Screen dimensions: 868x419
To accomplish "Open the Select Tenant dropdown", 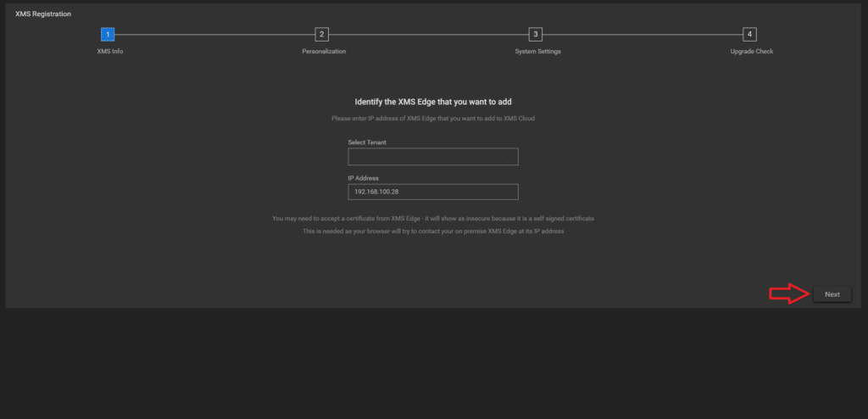I will [432, 157].
